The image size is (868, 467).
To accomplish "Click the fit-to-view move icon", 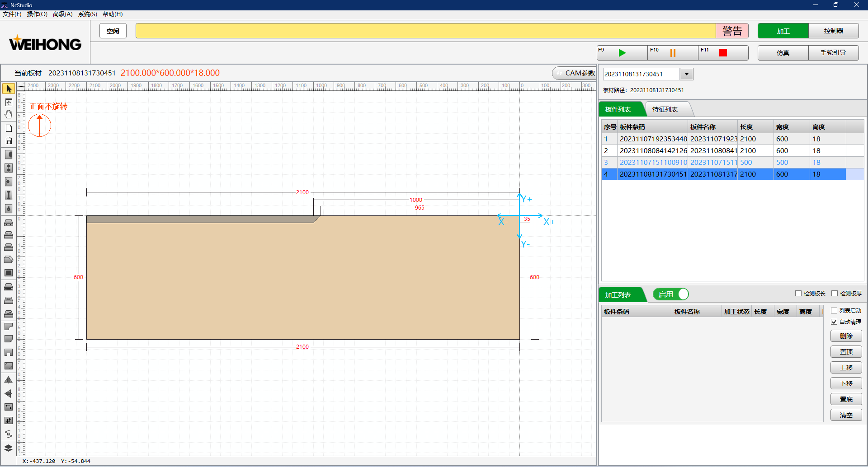I will tap(9, 103).
